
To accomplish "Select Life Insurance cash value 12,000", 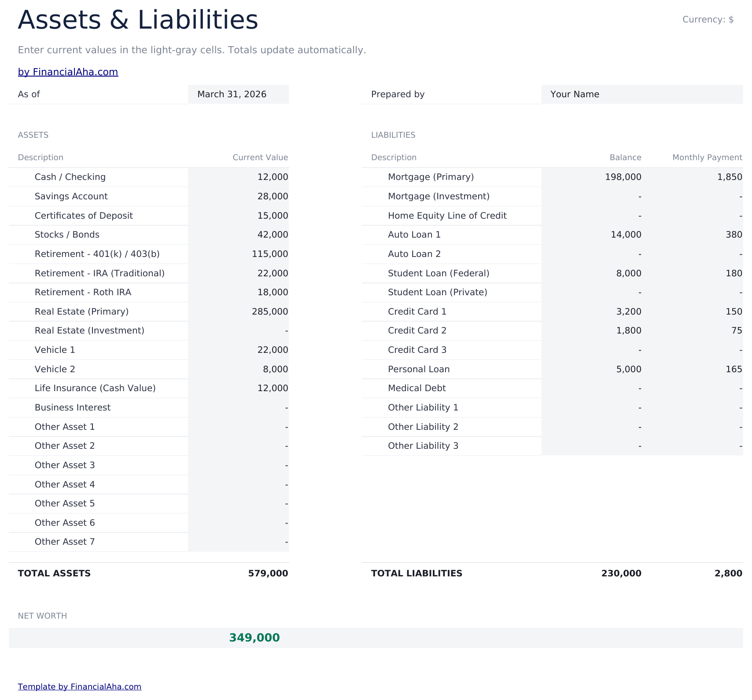I will tap(238, 388).
